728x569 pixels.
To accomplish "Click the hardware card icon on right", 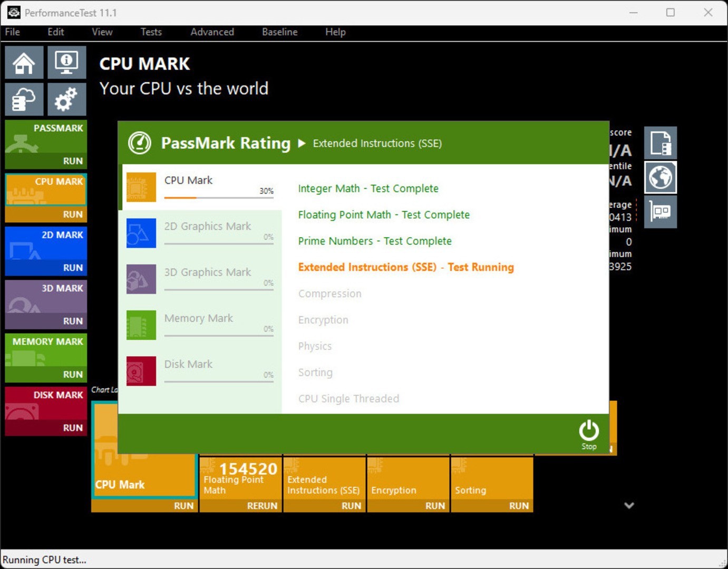I will click(661, 212).
